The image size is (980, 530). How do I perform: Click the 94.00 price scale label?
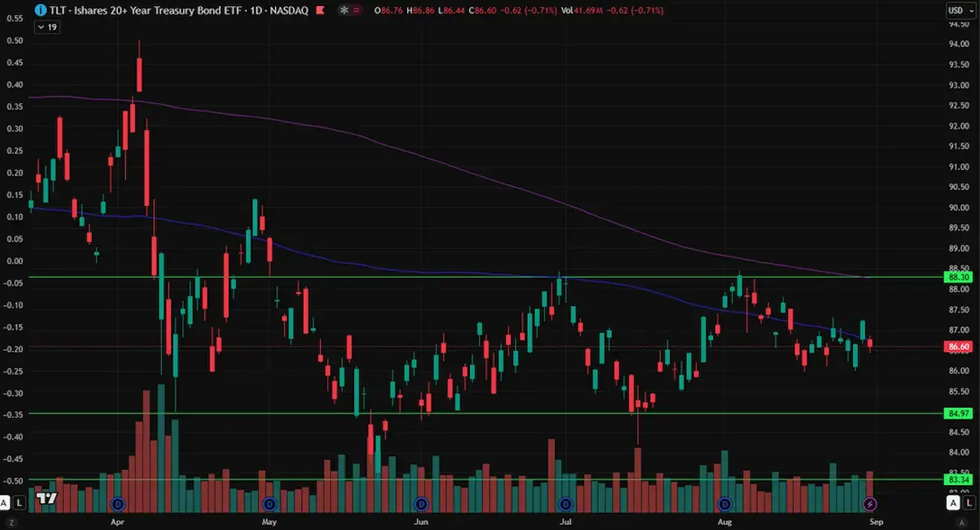click(x=958, y=44)
